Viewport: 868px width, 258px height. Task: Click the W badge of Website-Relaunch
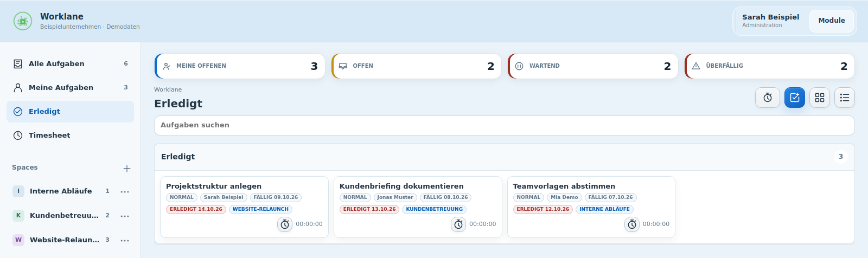(x=18, y=240)
